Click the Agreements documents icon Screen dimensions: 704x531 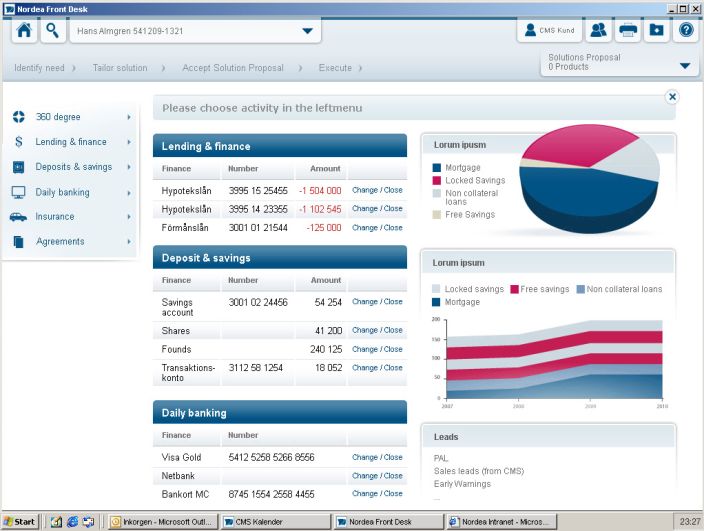click(x=18, y=241)
